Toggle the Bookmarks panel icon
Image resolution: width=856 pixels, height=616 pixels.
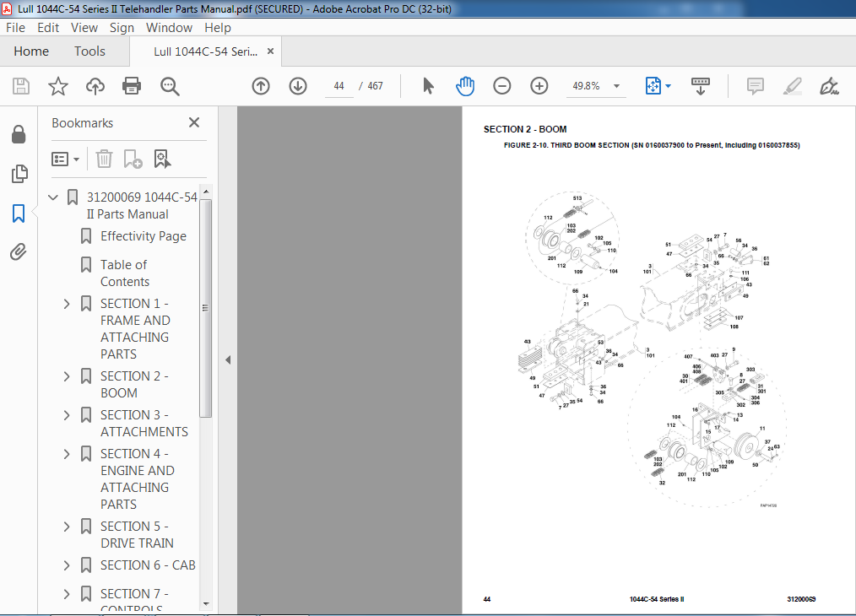[x=19, y=213]
